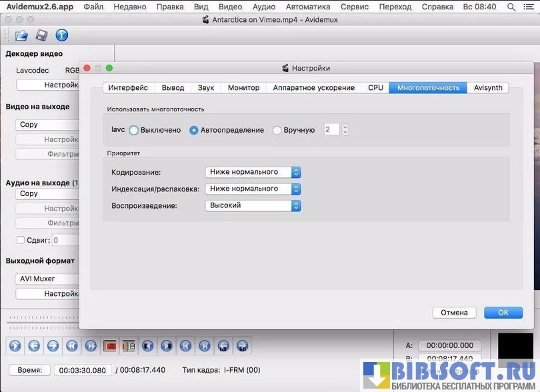540x392 pixels.
Task: Choose the Вручную radio option
Action: pyautogui.click(x=277, y=130)
